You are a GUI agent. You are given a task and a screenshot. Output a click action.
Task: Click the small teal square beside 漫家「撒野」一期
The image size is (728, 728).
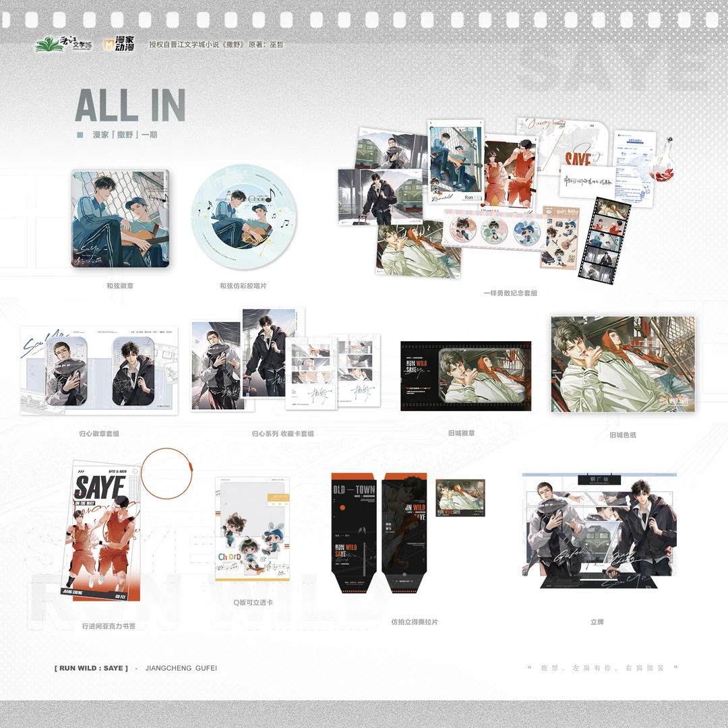(80, 135)
